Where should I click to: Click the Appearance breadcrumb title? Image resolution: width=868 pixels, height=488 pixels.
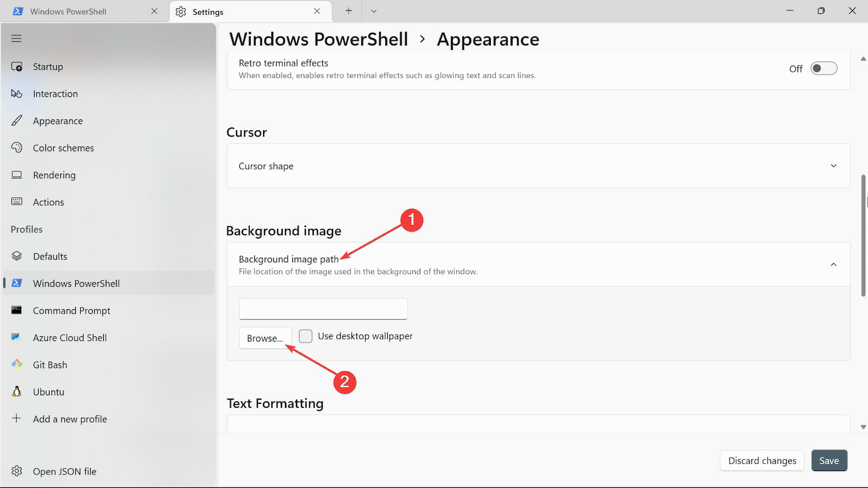click(x=488, y=40)
